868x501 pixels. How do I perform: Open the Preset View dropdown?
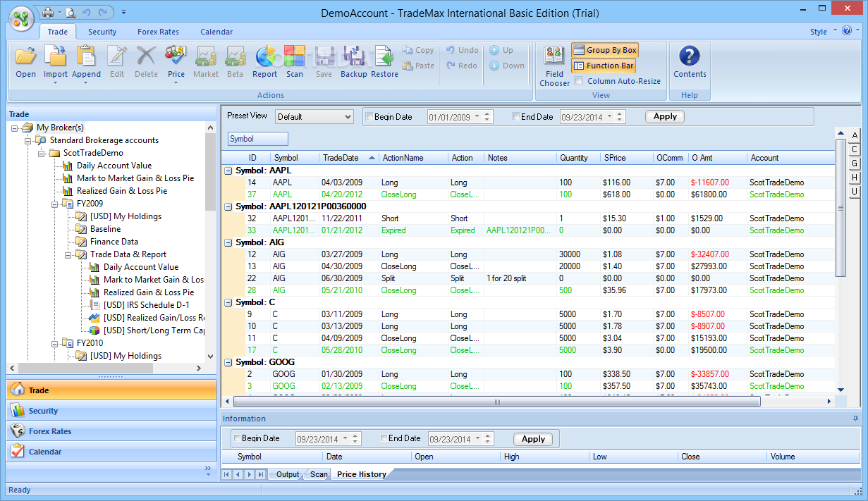pos(314,117)
